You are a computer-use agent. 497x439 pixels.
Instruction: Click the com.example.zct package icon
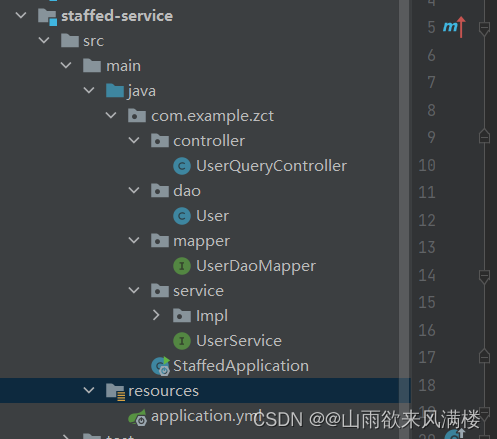(x=137, y=115)
